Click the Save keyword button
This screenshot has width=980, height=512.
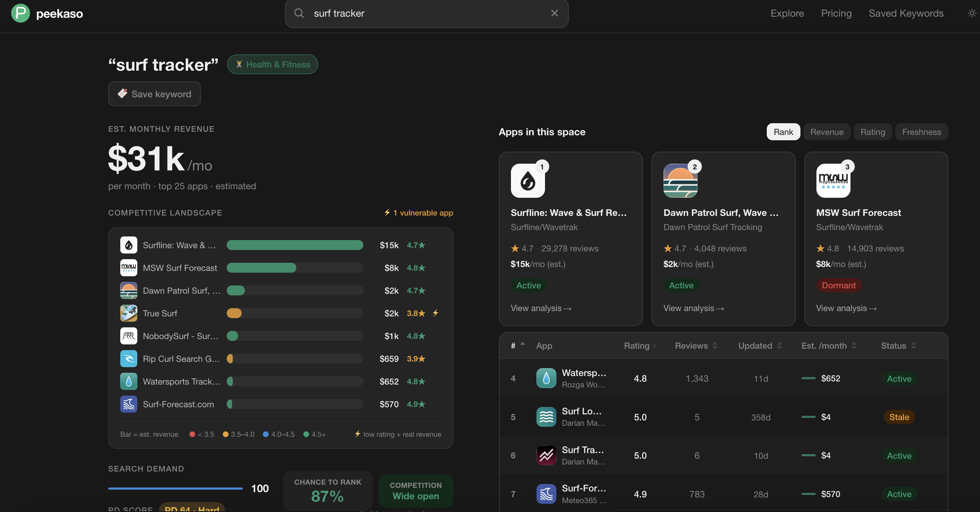154,94
